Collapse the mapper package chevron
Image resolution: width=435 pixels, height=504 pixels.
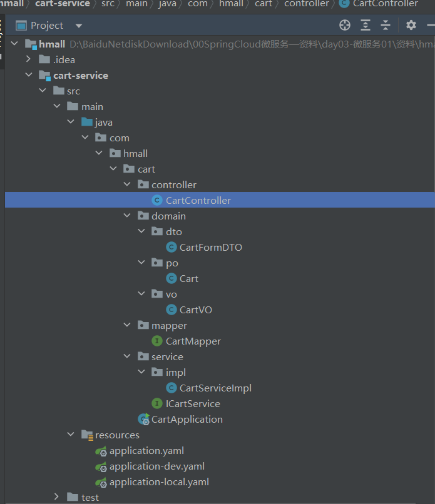127,325
